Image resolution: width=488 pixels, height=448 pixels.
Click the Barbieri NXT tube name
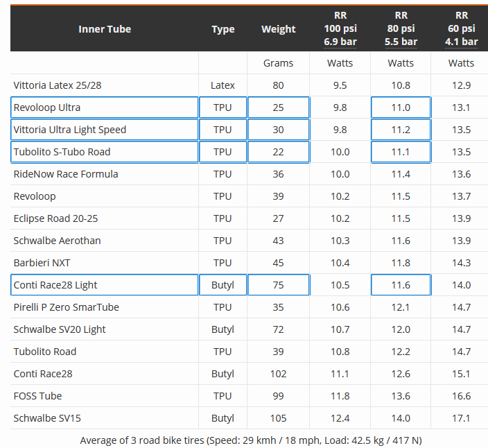tap(42, 263)
